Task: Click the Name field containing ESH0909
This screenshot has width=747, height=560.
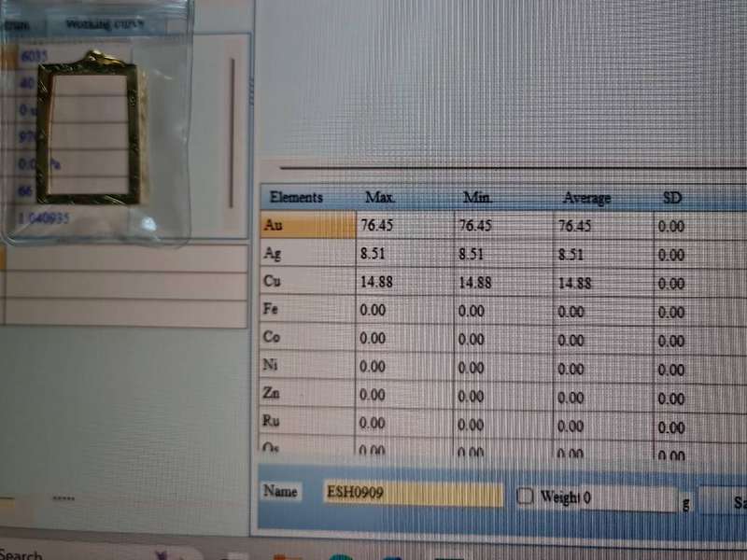Action: [411, 493]
